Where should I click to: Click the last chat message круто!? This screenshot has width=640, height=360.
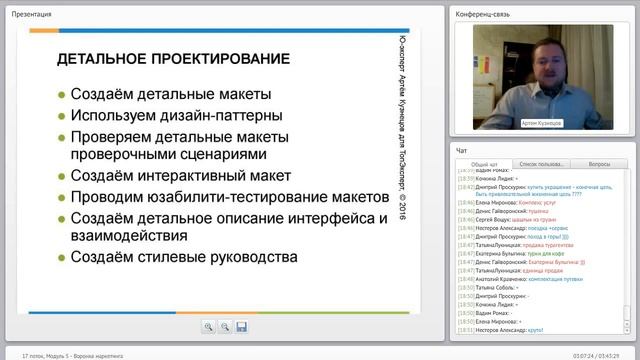[500, 330]
